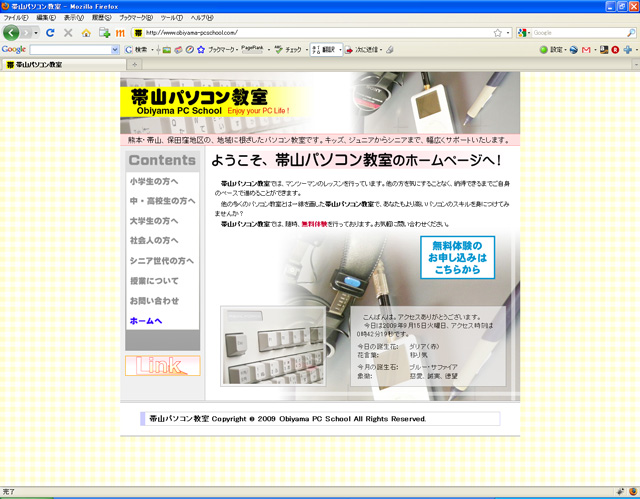The width and height of the screenshot is (640, 499).
Task: Open the ファイル (File) menu
Action: (x=16, y=18)
